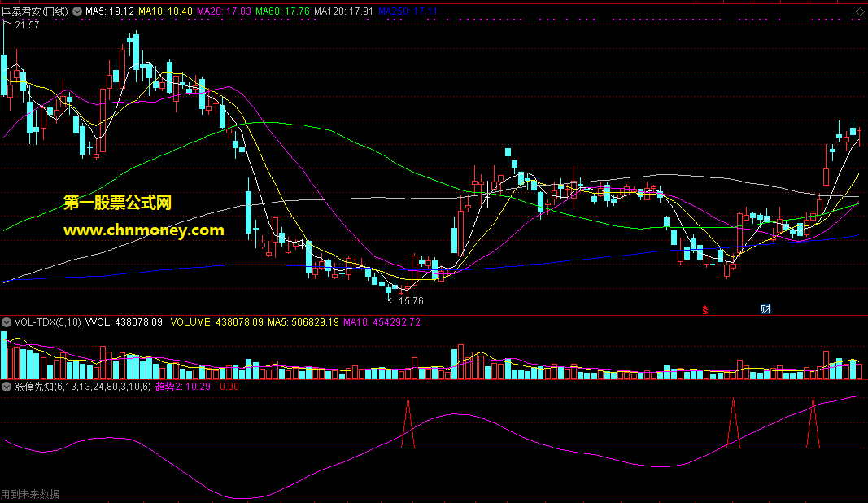Click the red 0.00 indicator value
The image size is (868, 503).
coord(228,387)
